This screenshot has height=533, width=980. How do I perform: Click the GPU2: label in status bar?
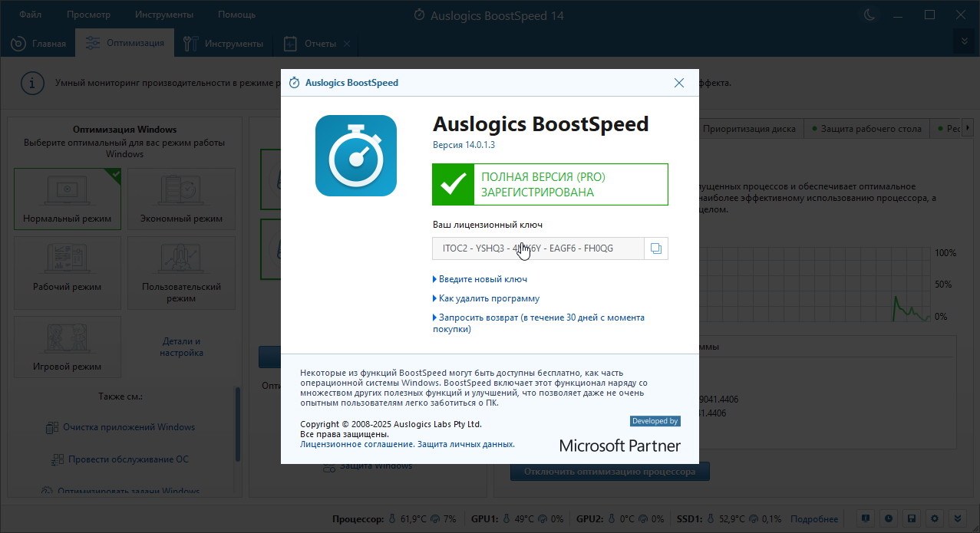(x=592, y=519)
